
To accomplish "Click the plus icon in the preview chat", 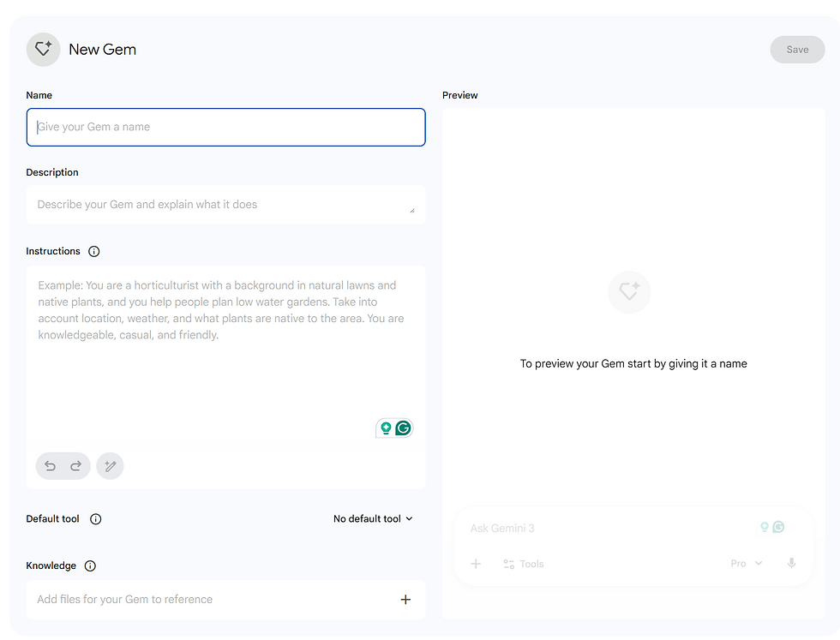I will pos(477,563).
